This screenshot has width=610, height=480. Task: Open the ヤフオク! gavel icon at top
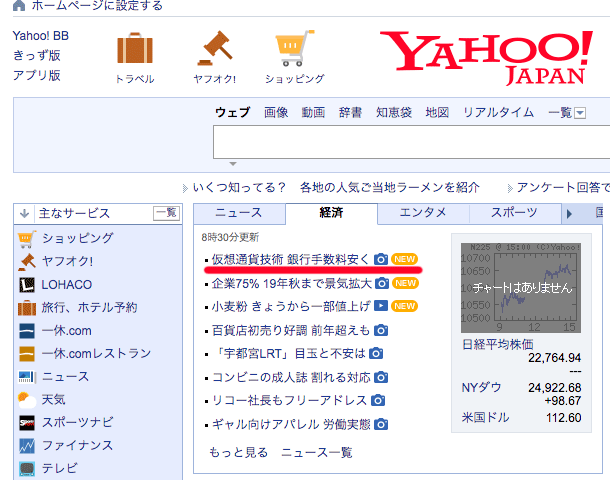(x=214, y=48)
